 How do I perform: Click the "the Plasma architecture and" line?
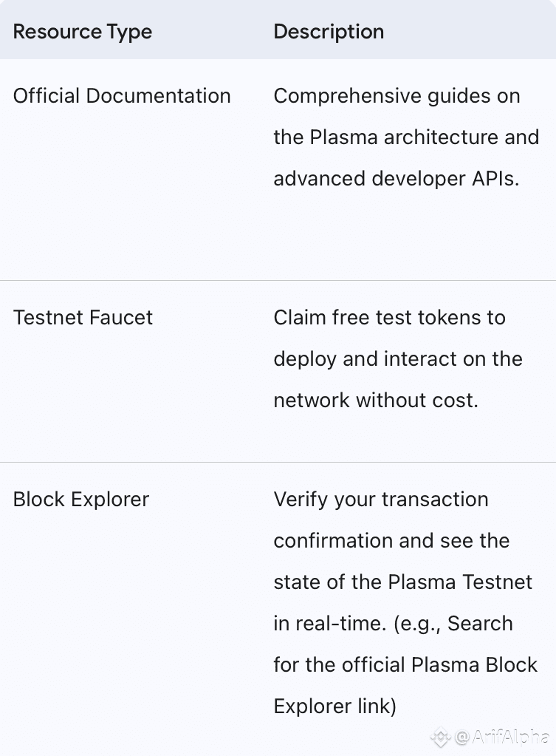[406, 137]
